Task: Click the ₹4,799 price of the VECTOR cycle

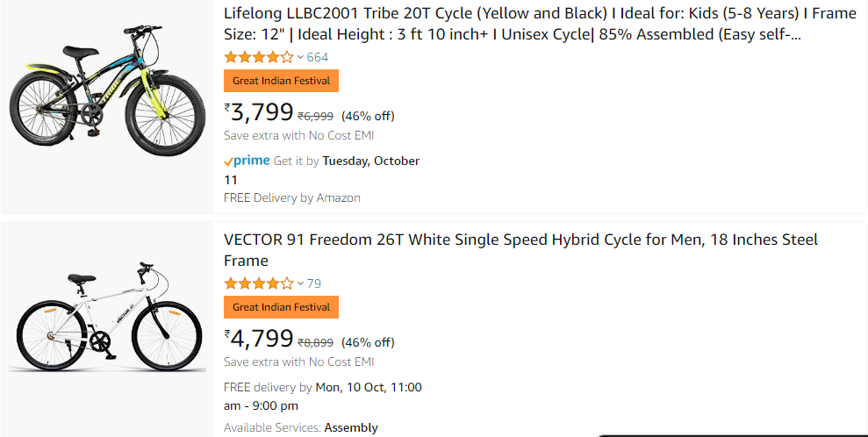Action: [259, 340]
